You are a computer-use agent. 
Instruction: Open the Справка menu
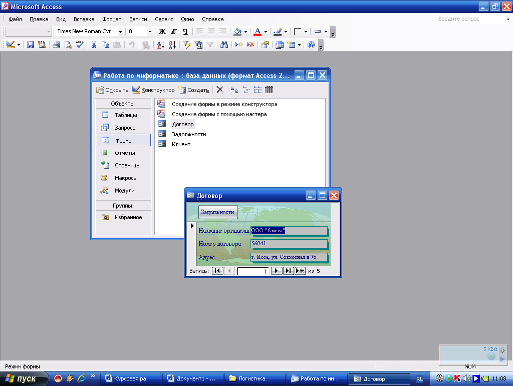pyautogui.click(x=213, y=19)
